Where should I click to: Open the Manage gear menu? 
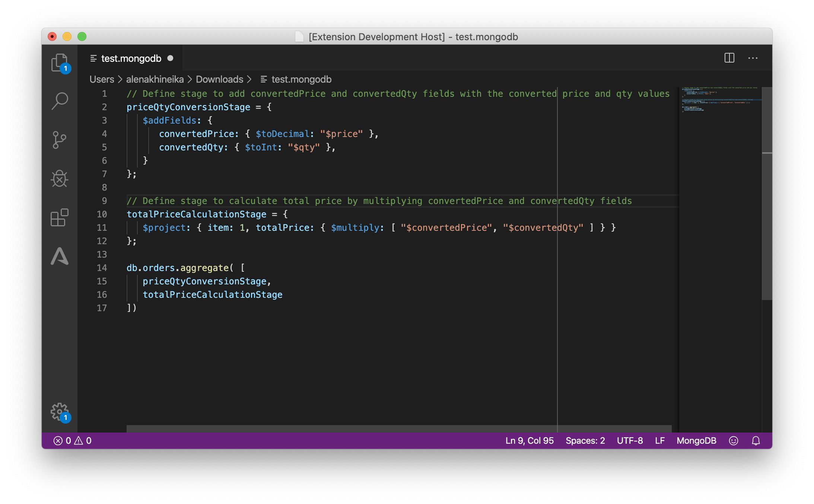(59, 412)
